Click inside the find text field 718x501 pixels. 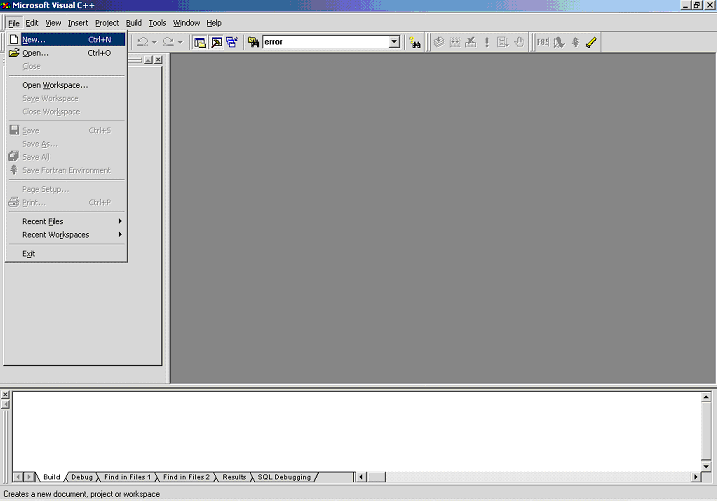point(324,42)
